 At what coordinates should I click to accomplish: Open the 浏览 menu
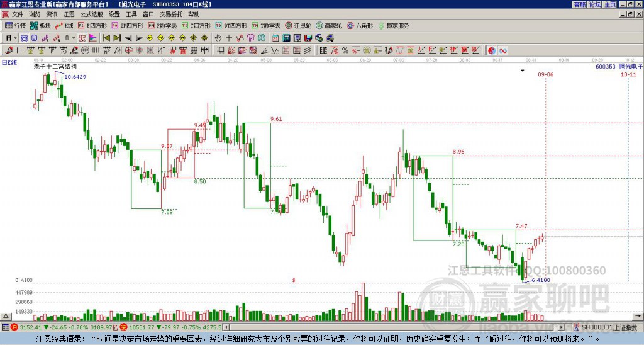35,14
